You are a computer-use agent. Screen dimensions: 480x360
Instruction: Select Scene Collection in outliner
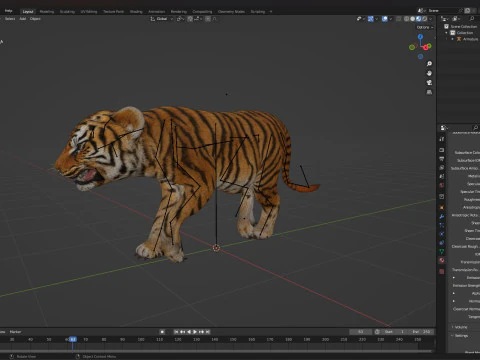(463, 26)
